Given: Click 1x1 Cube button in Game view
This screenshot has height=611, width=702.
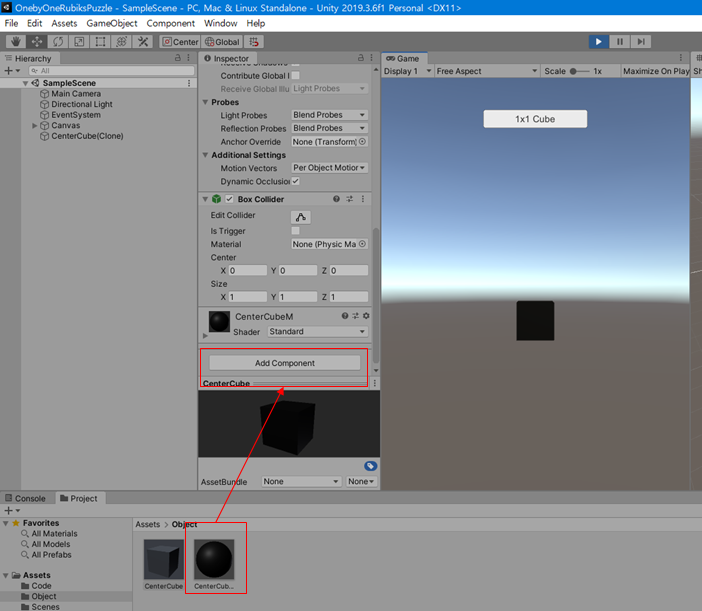Looking at the screenshot, I should coord(535,119).
